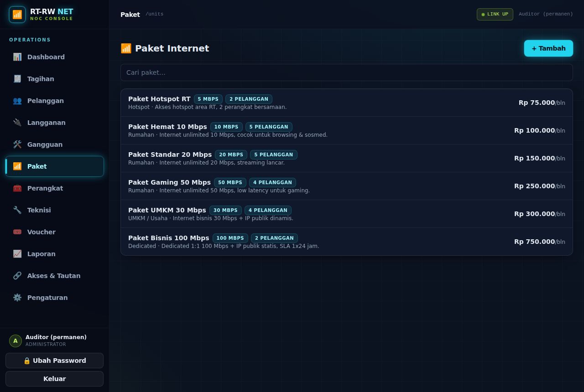Click the 20 MBPS badge
The image size is (584, 392).
pos(231,155)
